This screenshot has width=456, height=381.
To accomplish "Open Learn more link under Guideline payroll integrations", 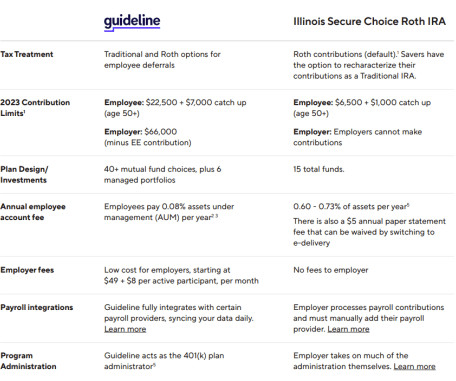I will [125, 329].
